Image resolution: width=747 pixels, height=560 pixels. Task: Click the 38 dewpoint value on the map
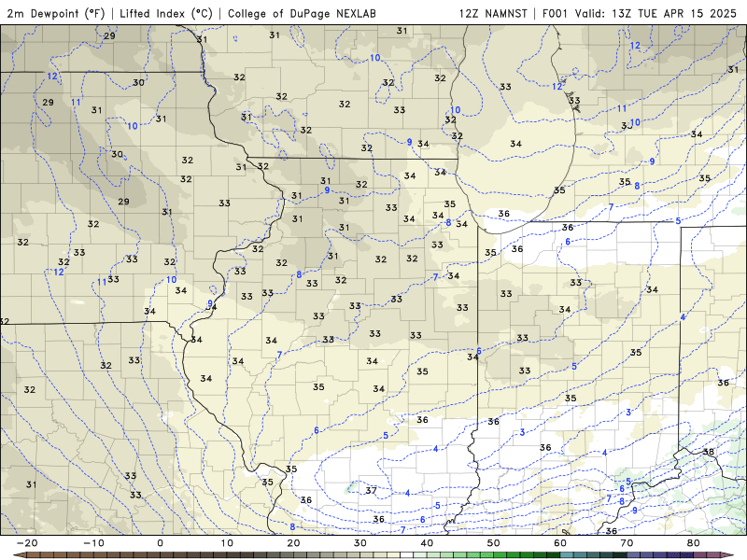coord(709,452)
